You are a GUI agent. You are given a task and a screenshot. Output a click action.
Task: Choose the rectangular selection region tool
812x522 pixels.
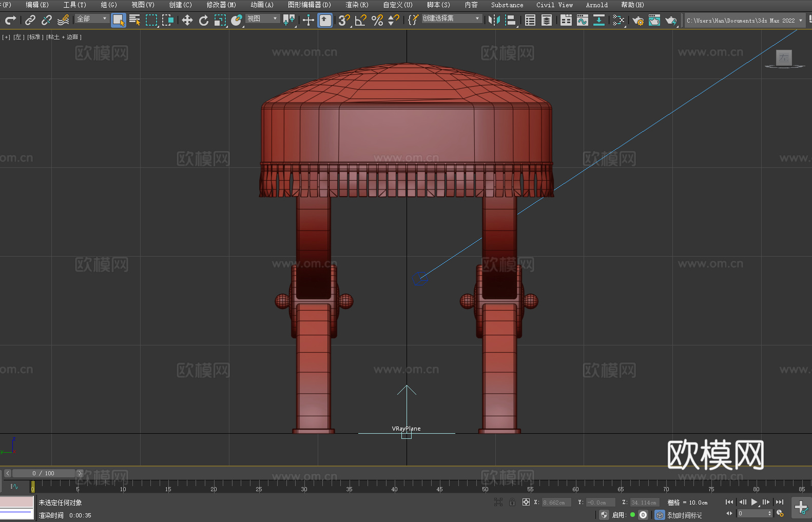(x=151, y=20)
